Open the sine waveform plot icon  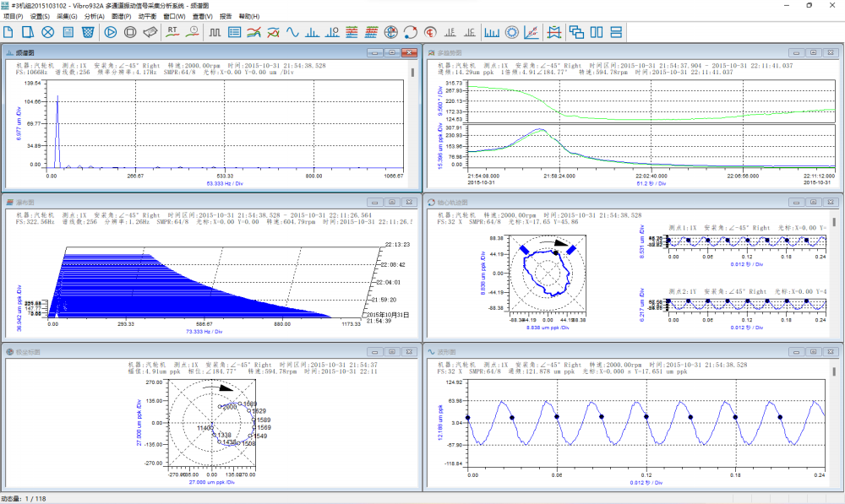(292, 32)
